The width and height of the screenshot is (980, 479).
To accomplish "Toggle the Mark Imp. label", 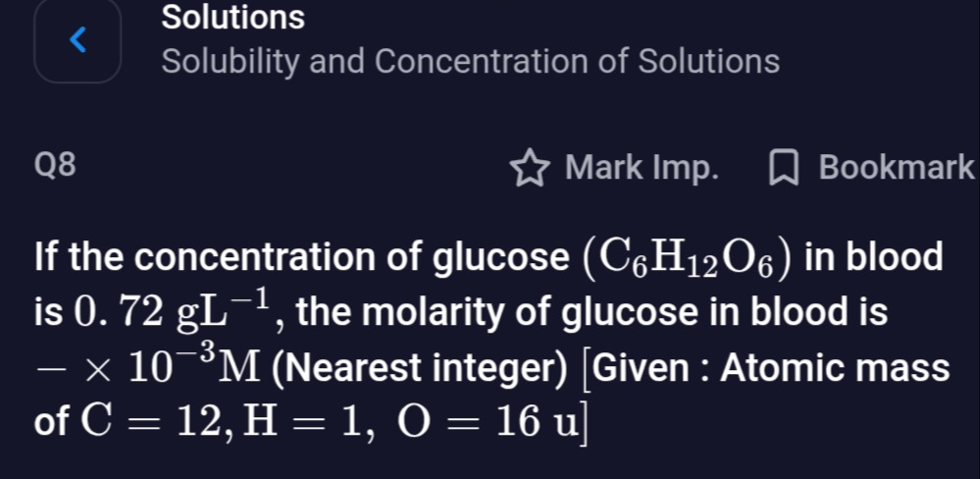I will [642, 168].
